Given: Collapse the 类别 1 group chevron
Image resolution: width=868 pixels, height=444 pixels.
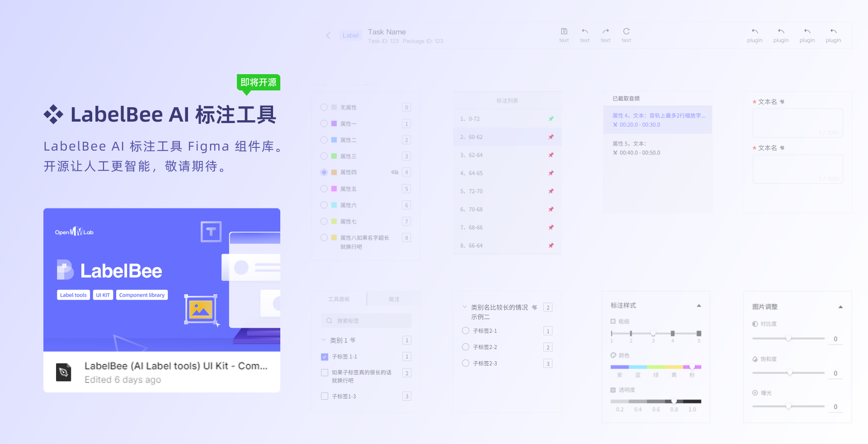Looking at the screenshot, I should pyautogui.click(x=324, y=340).
